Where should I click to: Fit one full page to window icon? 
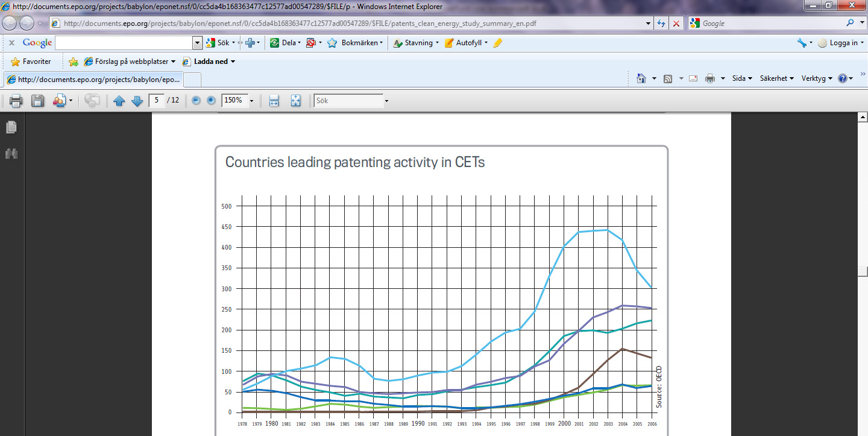295,101
